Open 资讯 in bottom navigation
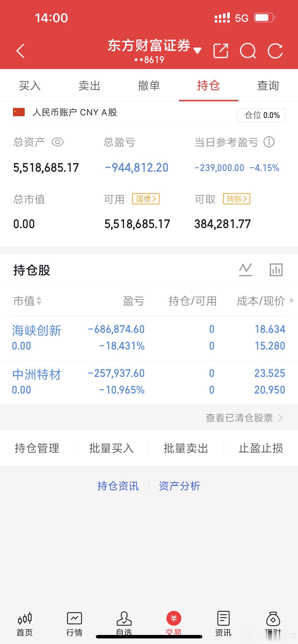Image resolution: width=298 pixels, height=644 pixels. coord(223,624)
